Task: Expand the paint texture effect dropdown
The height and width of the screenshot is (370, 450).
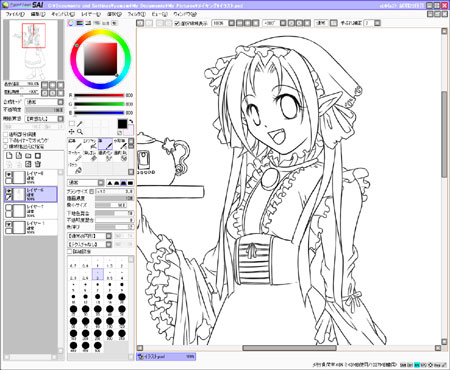Action: (x=44, y=119)
